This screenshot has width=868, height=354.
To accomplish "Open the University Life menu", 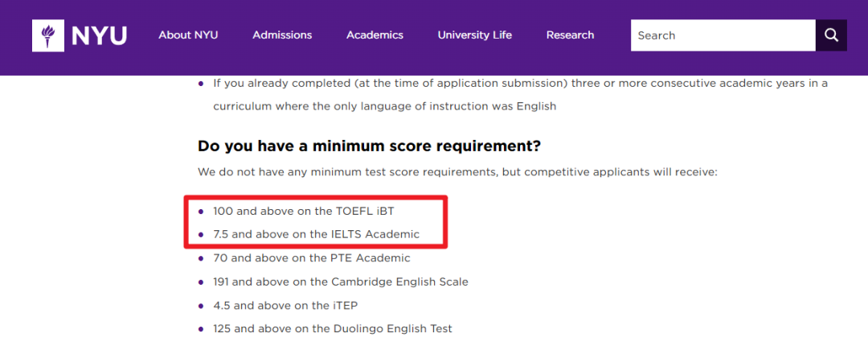I will click(x=474, y=35).
